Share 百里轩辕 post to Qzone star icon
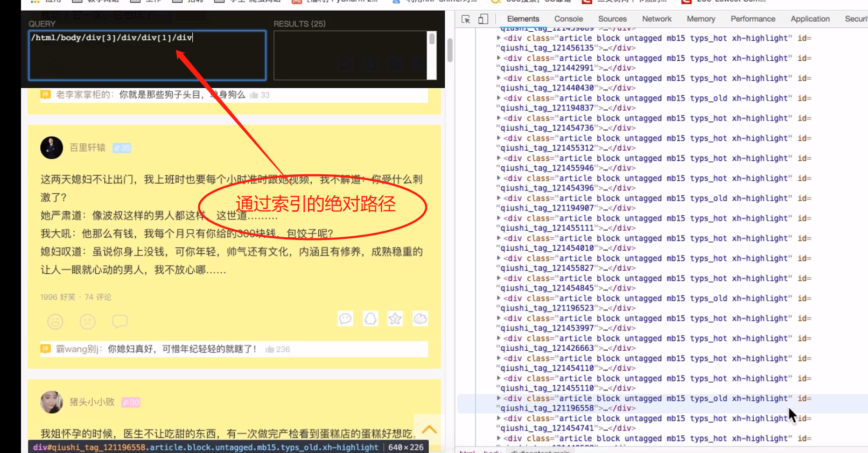The image size is (868, 453). 395,318
